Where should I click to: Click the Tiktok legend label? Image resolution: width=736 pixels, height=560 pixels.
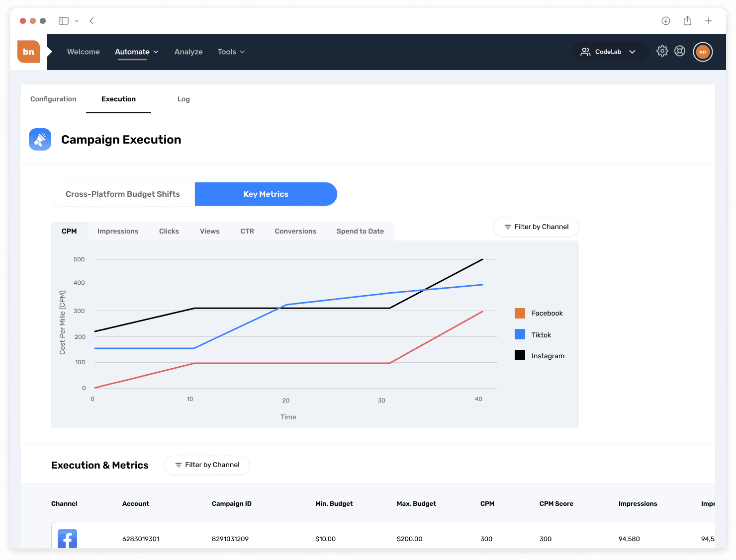point(541,335)
